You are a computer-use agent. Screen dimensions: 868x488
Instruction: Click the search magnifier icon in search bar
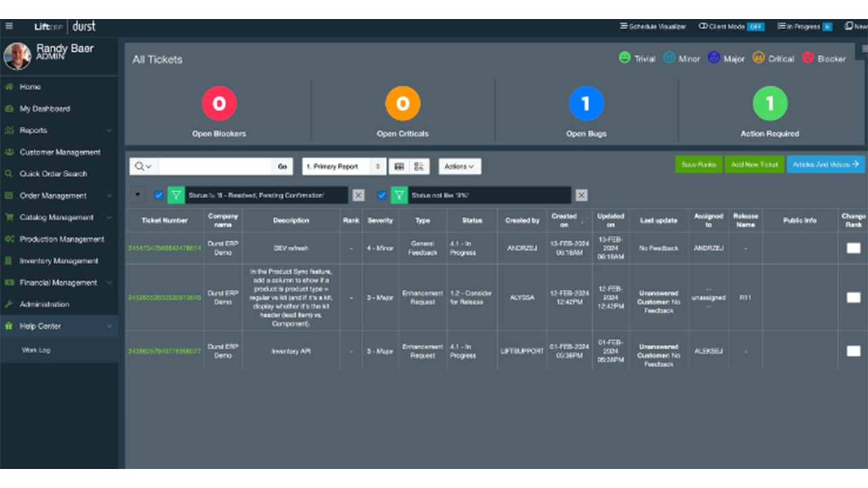140,166
